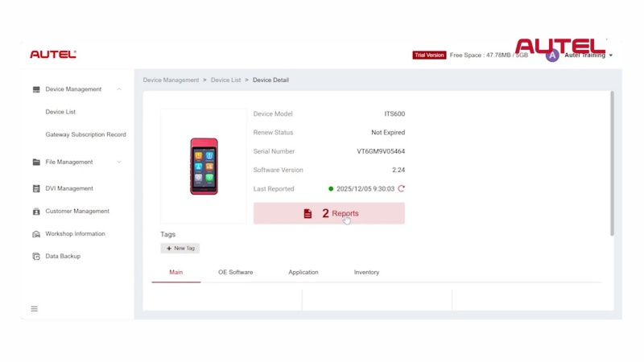Click the Customer Management icon

(x=36, y=212)
